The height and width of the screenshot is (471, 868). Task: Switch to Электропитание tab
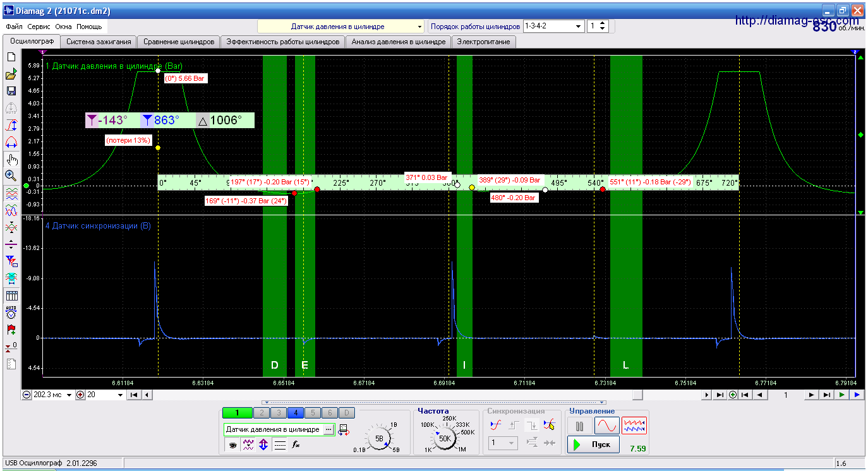(484, 42)
